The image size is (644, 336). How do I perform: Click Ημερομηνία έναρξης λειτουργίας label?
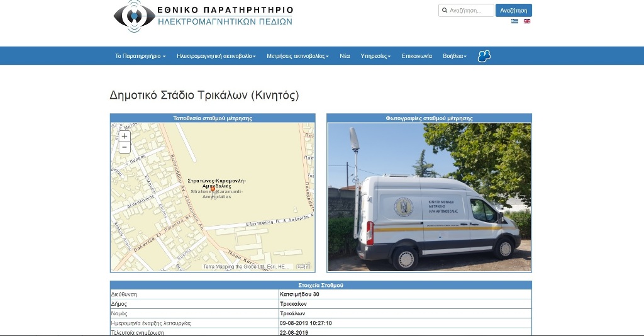[151, 323]
